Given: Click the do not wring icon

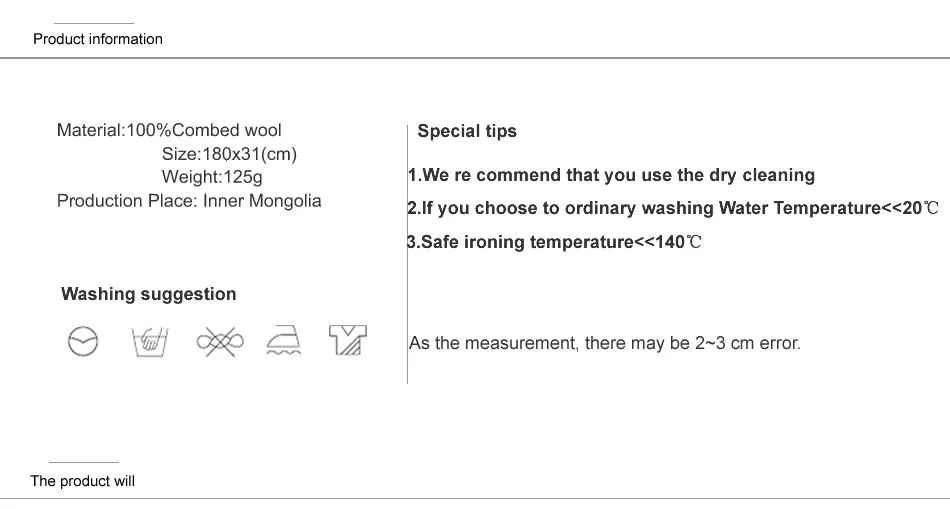Looking at the screenshot, I should click(220, 342).
